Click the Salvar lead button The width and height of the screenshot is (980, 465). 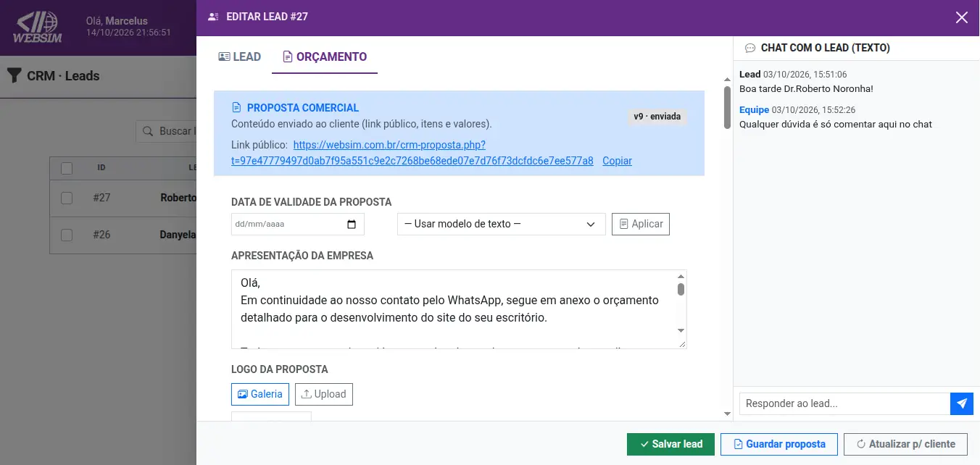670,444
